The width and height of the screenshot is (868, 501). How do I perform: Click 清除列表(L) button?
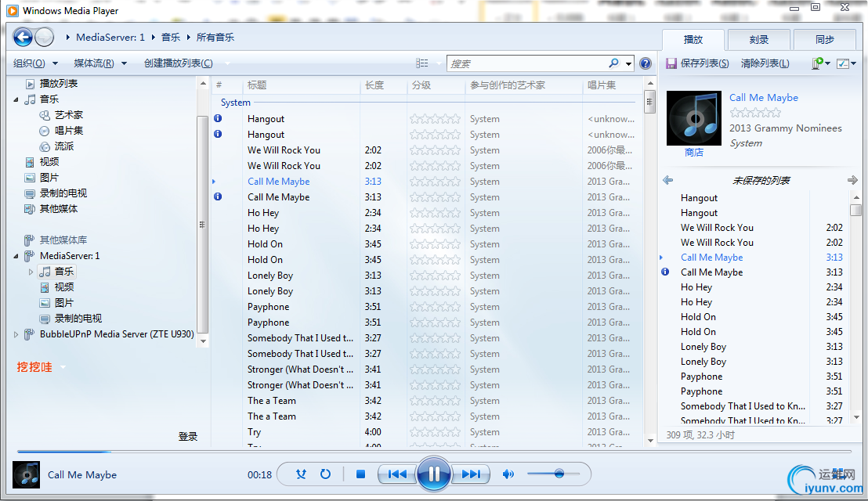point(765,63)
